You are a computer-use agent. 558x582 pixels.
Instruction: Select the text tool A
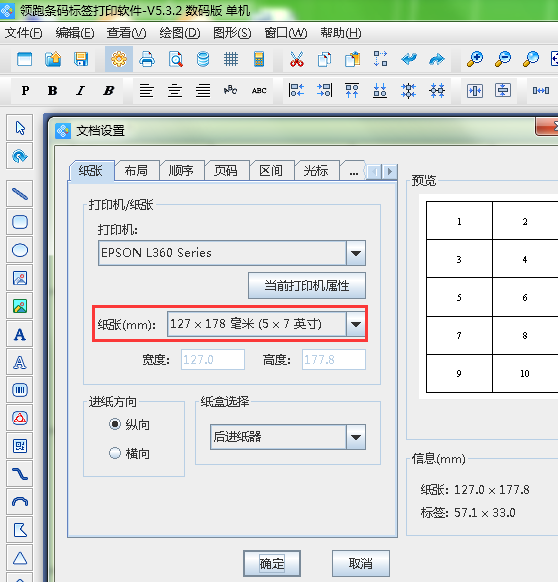pyautogui.click(x=20, y=334)
